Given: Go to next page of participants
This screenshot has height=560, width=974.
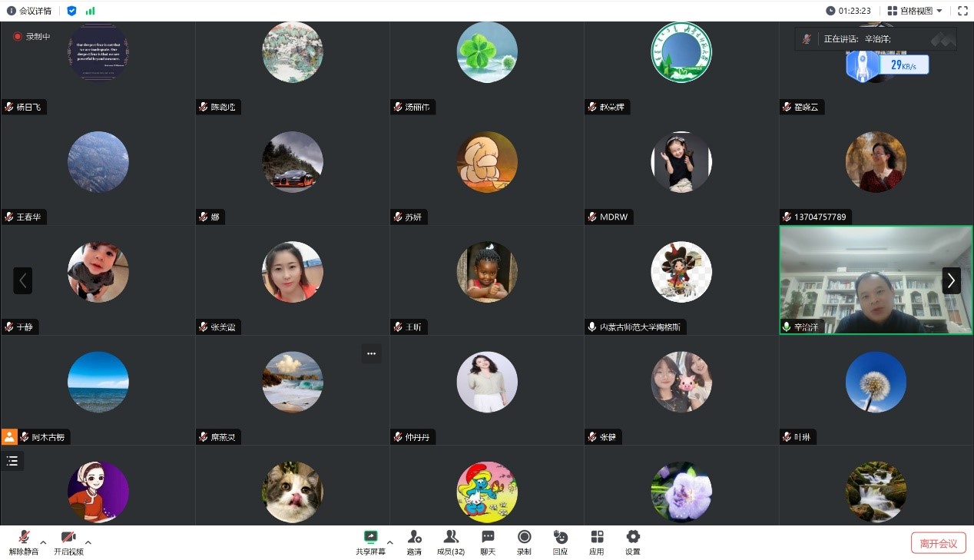Looking at the screenshot, I should tap(951, 280).
